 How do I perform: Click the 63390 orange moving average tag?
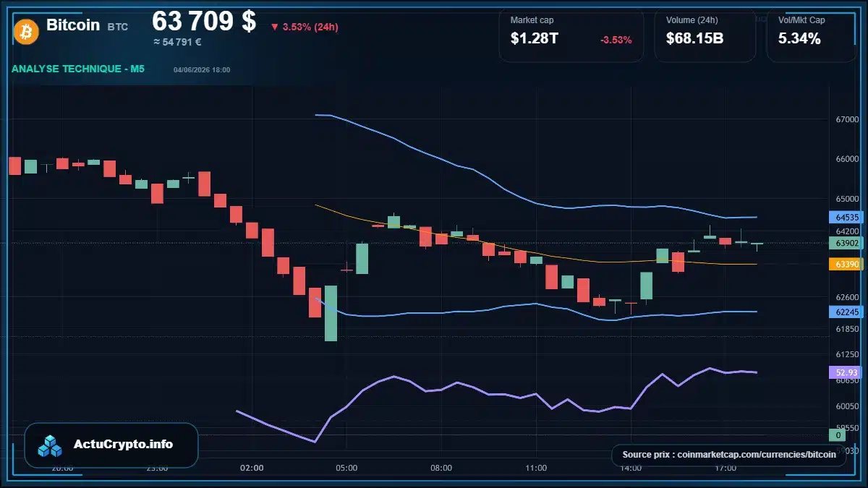(846, 265)
